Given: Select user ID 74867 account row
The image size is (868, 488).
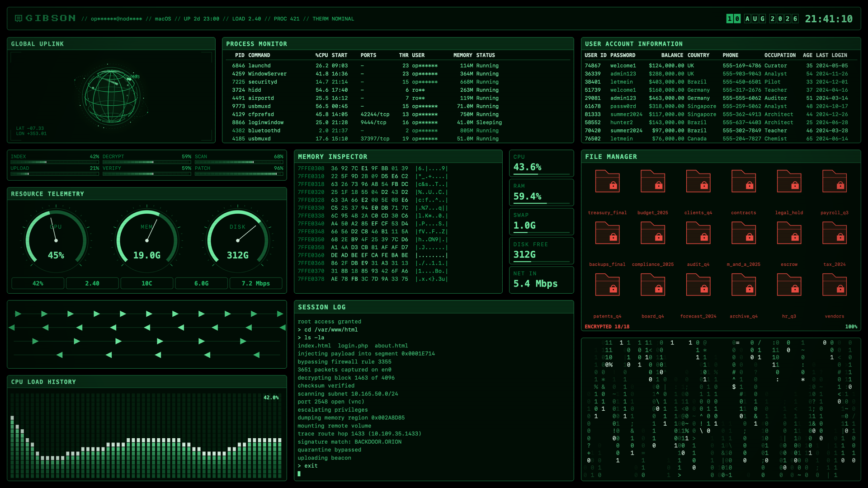Looking at the screenshot, I should (x=721, y=66).
